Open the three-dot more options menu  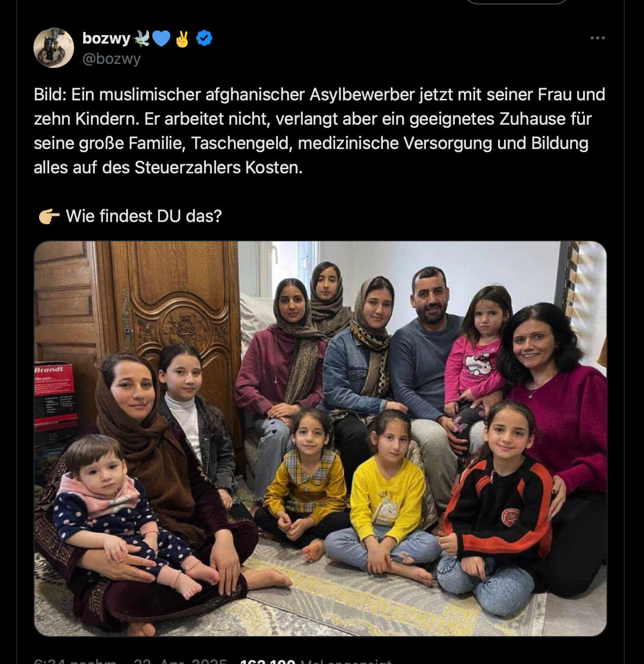click(597, 38)
